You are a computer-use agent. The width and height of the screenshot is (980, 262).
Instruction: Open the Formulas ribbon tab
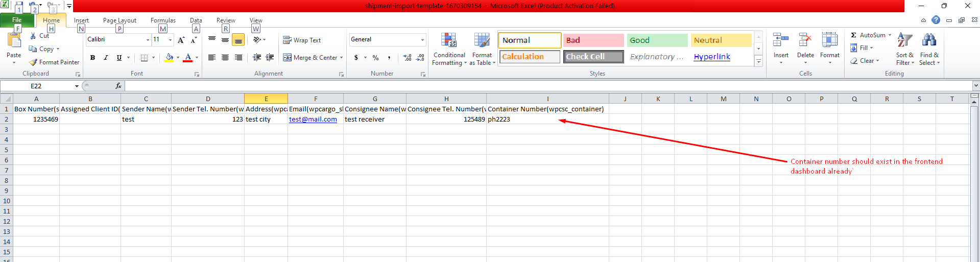coord(163,20)
